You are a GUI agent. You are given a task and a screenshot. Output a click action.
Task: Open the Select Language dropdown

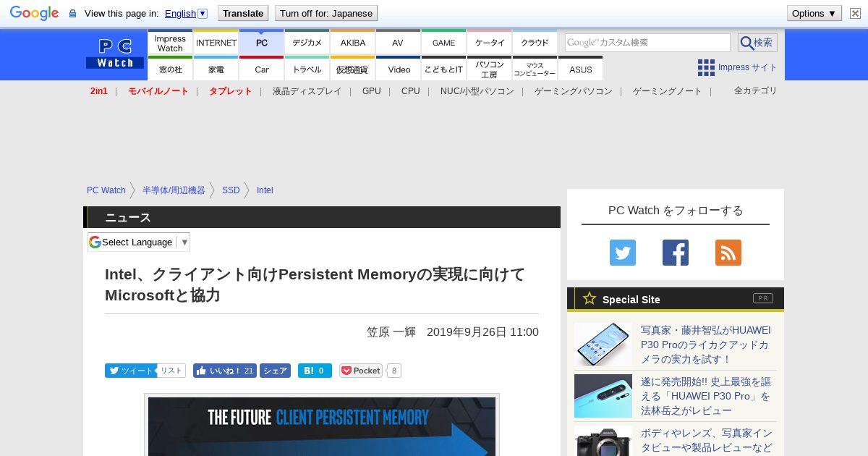(139, 242)
